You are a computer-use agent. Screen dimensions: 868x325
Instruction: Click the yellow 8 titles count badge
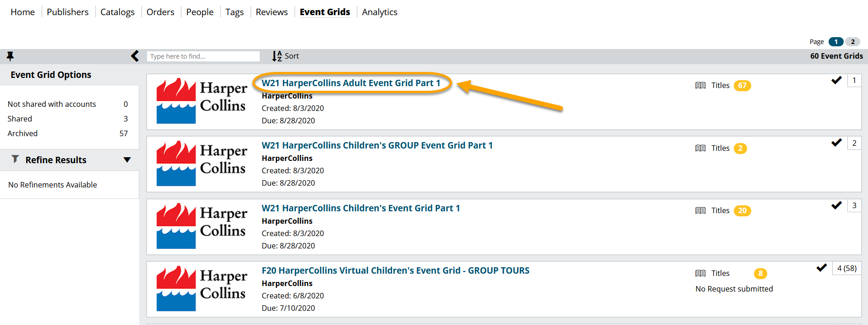tap(760, 274)
